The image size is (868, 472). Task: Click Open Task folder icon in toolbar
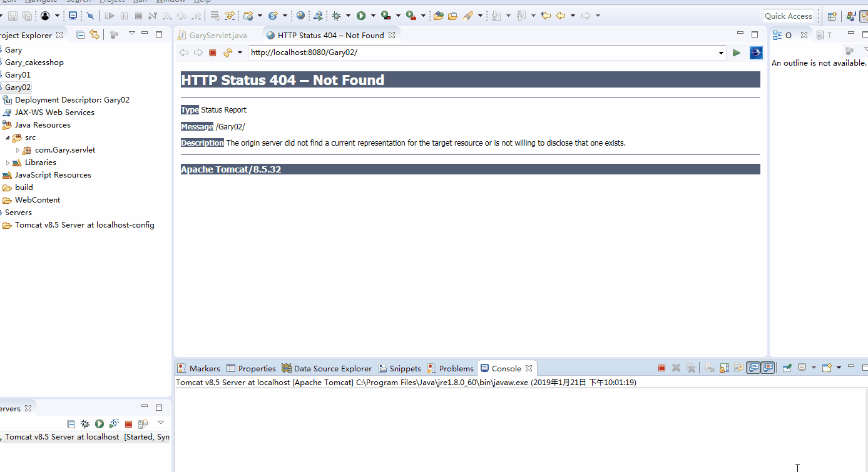tap(452, 16)
